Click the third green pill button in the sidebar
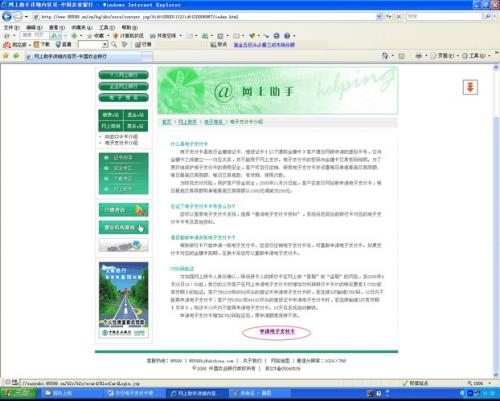500x401 pixels. click(124, 98)
